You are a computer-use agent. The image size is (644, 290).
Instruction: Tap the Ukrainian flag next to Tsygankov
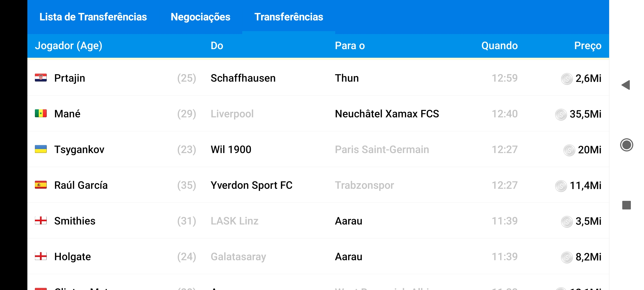pyautogui.click(x=41, y=149)
